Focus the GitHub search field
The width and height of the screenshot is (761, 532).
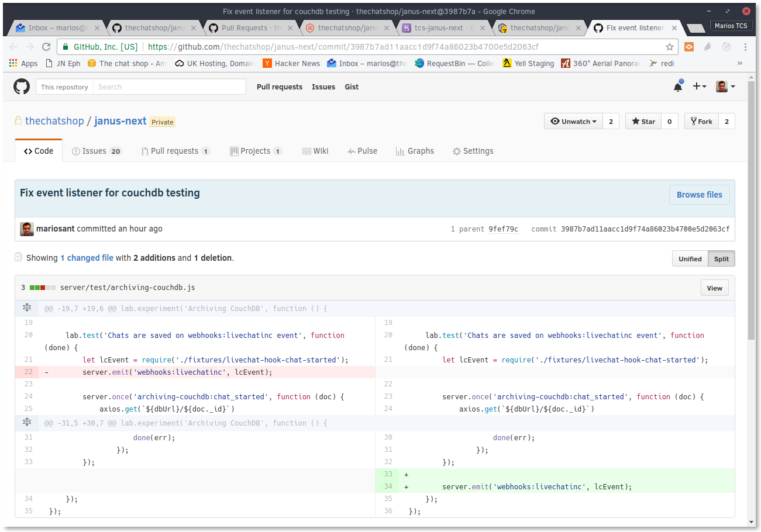(x=170, y=87)
